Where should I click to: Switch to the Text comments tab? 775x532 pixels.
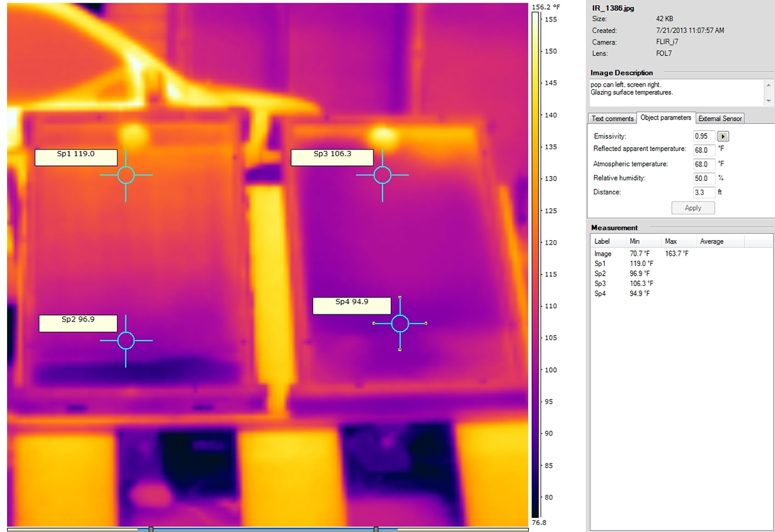(612, 118)
